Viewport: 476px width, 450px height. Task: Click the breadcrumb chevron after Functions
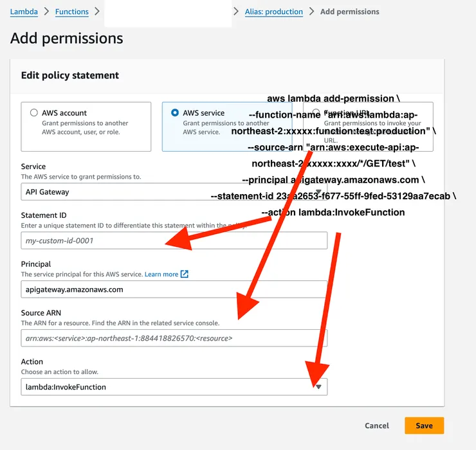coord(97,12)
